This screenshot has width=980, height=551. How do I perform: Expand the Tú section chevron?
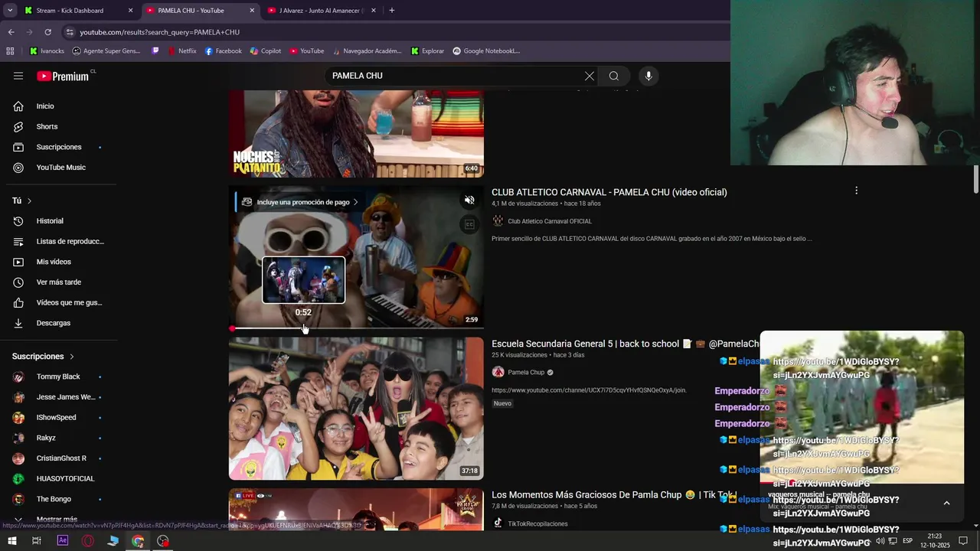pyautogui.click(x=29, y=201)
